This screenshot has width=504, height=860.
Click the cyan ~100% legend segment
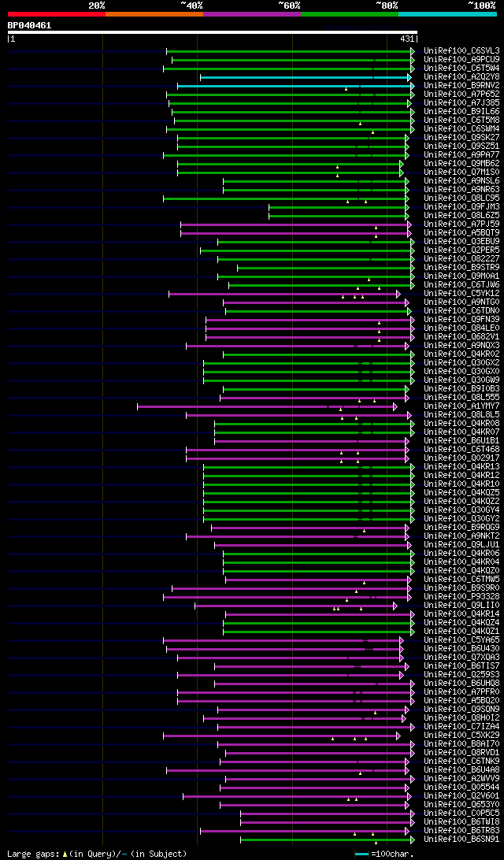[x=447, y=13]
